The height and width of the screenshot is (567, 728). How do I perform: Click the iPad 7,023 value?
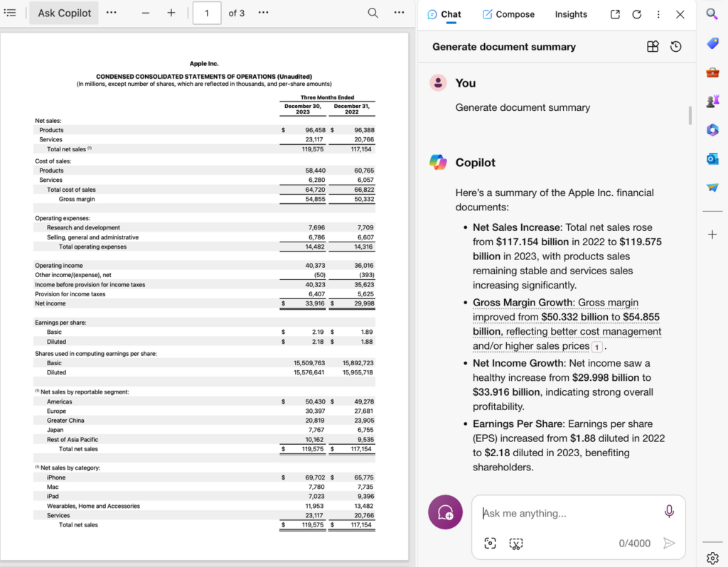click(316, 497)
